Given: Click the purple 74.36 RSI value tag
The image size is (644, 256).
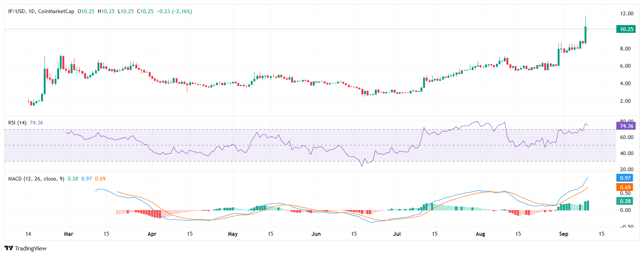Looking at the screenshot, I should coord(626,126).
